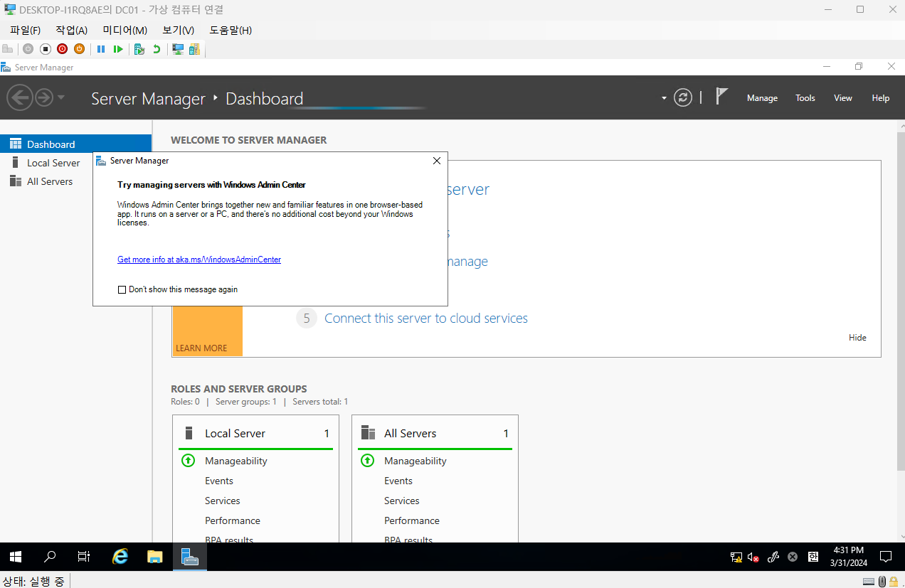Open taskbar Search magnifier icon
This screenshot has height=588, width=905.
(x=50, y=557)
